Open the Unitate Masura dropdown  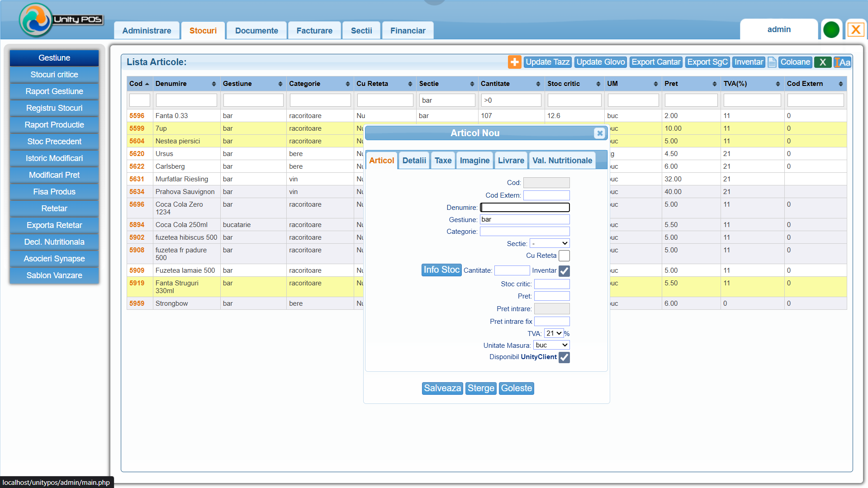tap(551, 345)
